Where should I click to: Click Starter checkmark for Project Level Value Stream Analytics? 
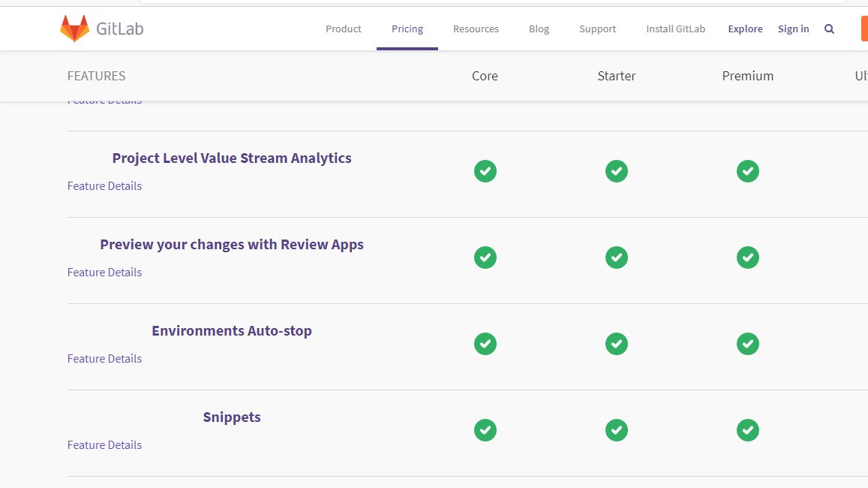tap(616, 171)
